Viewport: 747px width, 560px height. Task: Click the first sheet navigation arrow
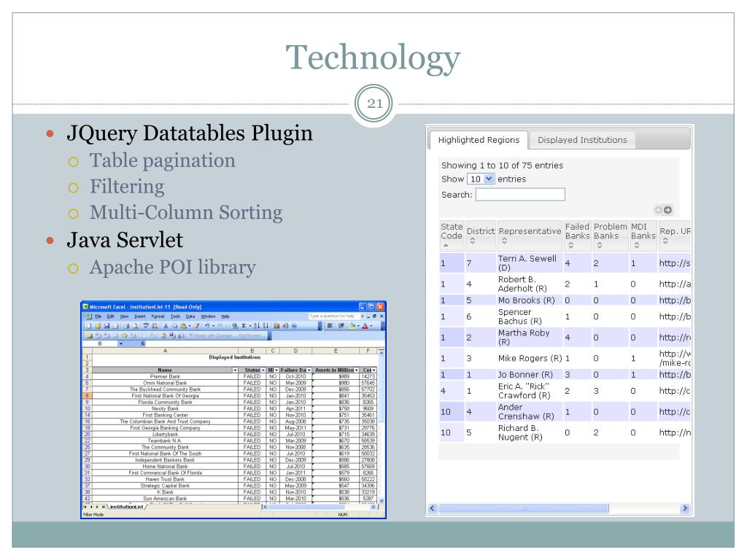[x=85, y=507]
